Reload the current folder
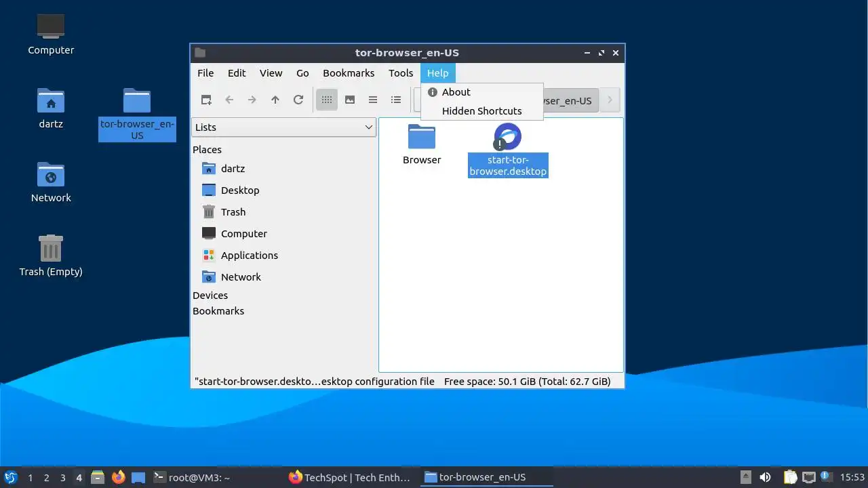 pos(298,100)
